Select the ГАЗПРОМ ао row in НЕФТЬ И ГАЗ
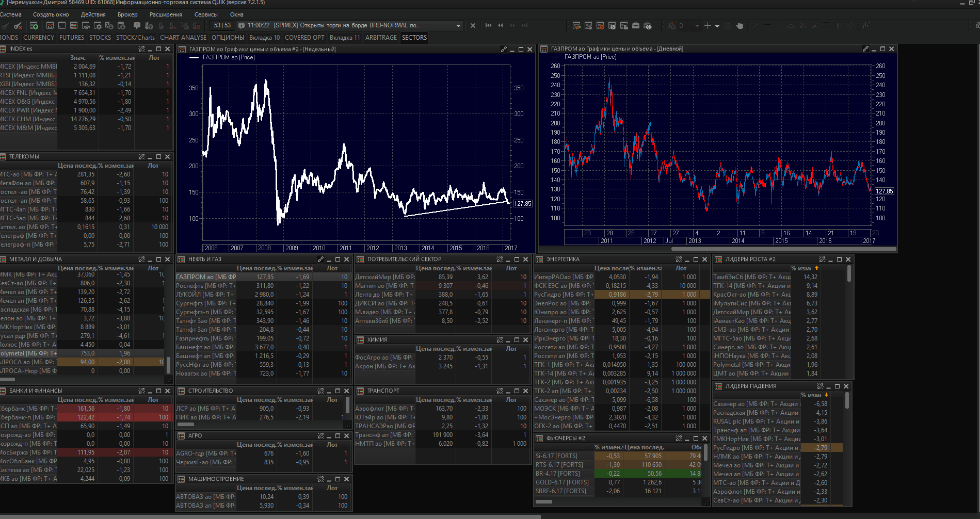This screenshot has width=980, height=519. [263, 277]
